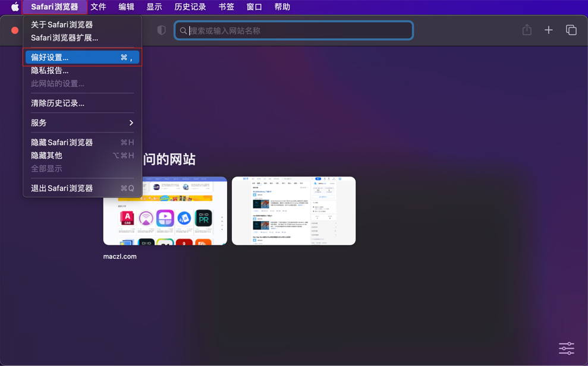
Task: Select 关于Safari浏览器 menu entry
Action: pyautogui.click(x=82, y=25)
